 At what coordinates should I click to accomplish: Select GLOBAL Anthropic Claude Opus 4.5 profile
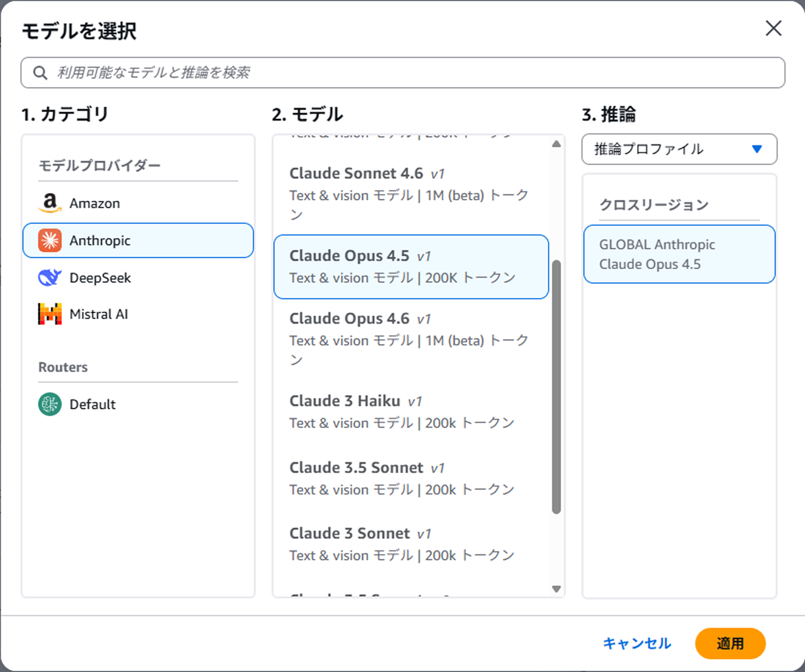coord(679,254)
